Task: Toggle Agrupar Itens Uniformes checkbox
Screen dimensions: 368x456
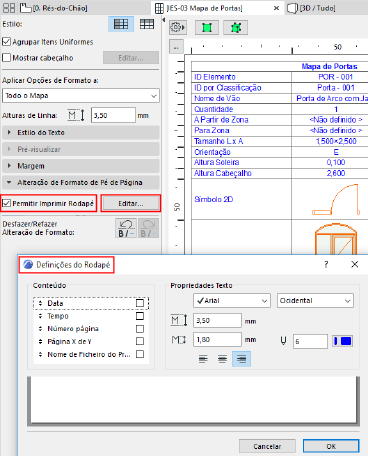Action: point(6,42)
